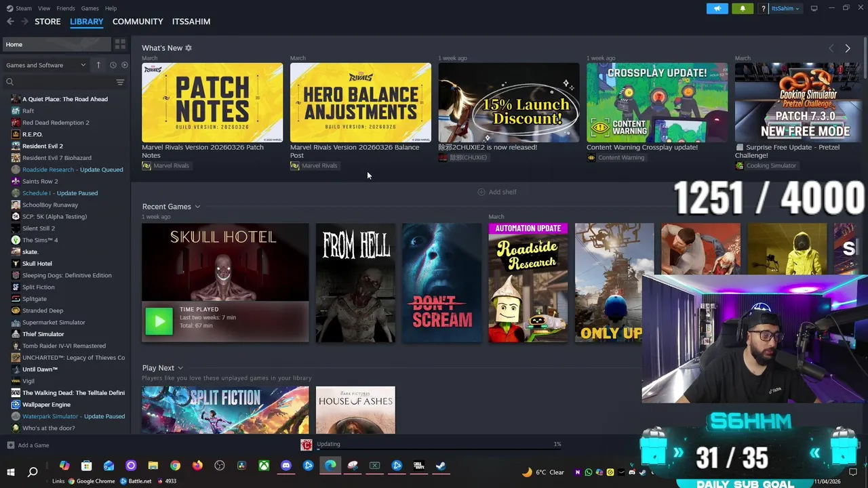The width and height of the screenshot is (868, 488).
Task: Open What's New settings gear
Action: click(x=189, y=48)
